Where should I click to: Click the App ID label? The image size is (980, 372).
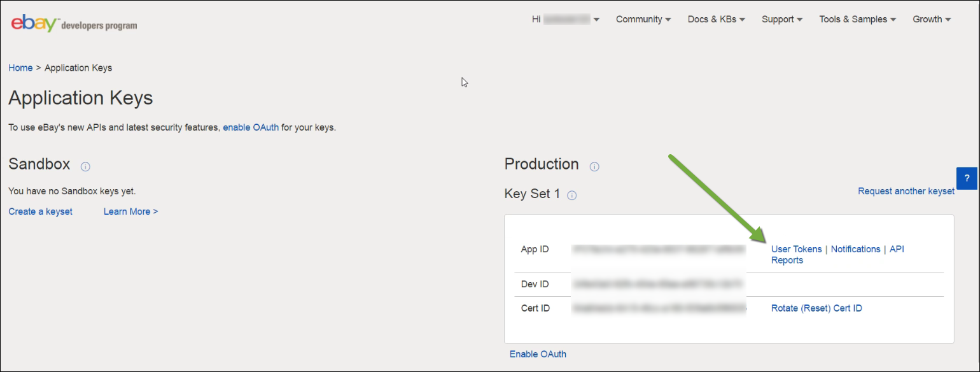[535, 250]
